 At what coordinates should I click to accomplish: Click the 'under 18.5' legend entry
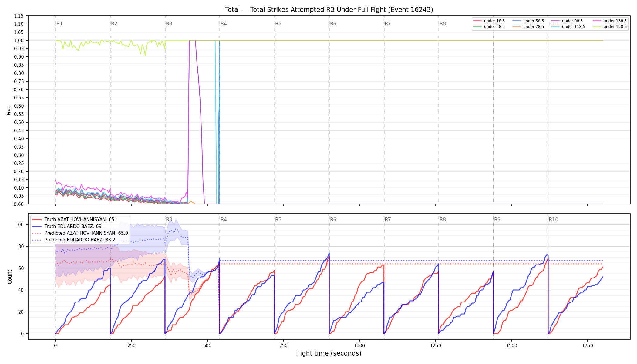[489, 21]
